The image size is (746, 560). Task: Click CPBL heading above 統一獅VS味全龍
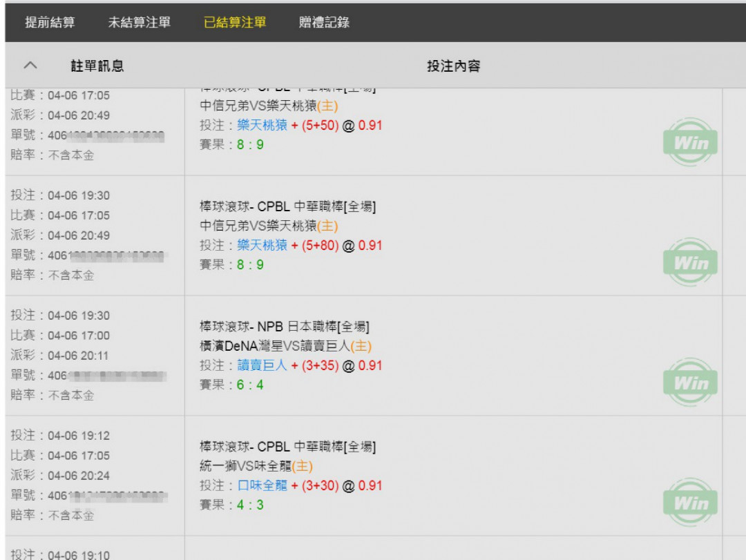(x=288, y=446)
